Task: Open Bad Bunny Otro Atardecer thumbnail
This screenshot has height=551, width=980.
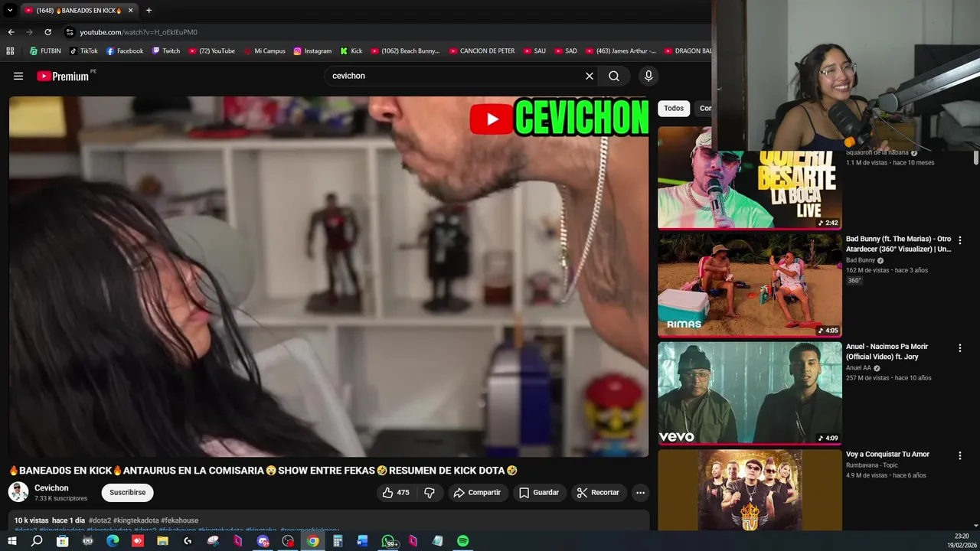Action: (750, 285)
